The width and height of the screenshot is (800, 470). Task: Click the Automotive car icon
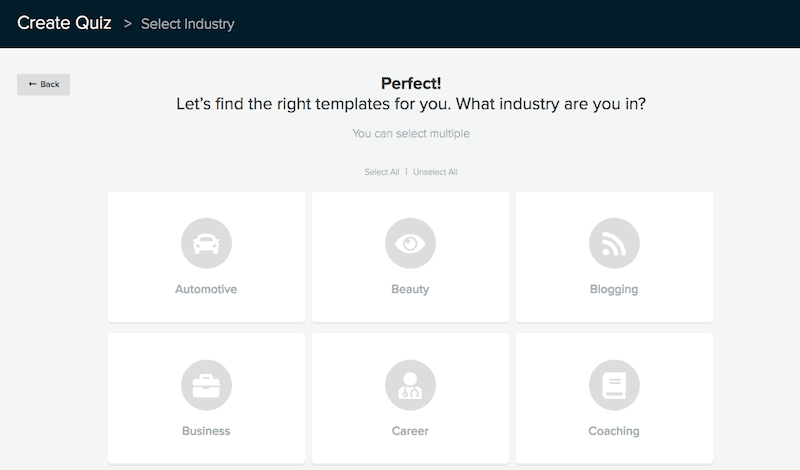[x=206, y=243]
